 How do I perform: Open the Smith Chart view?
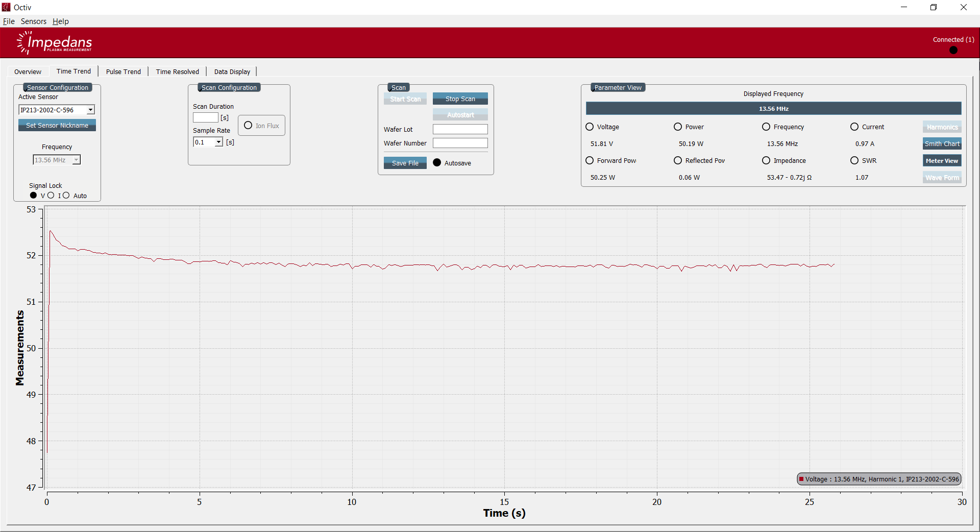942,144
